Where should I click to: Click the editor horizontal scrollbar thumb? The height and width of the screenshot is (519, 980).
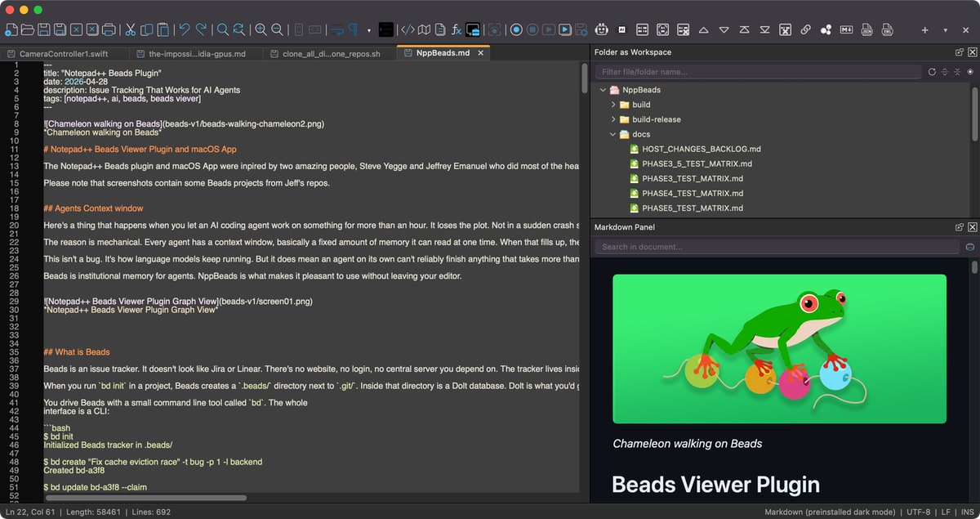point(146,497)
